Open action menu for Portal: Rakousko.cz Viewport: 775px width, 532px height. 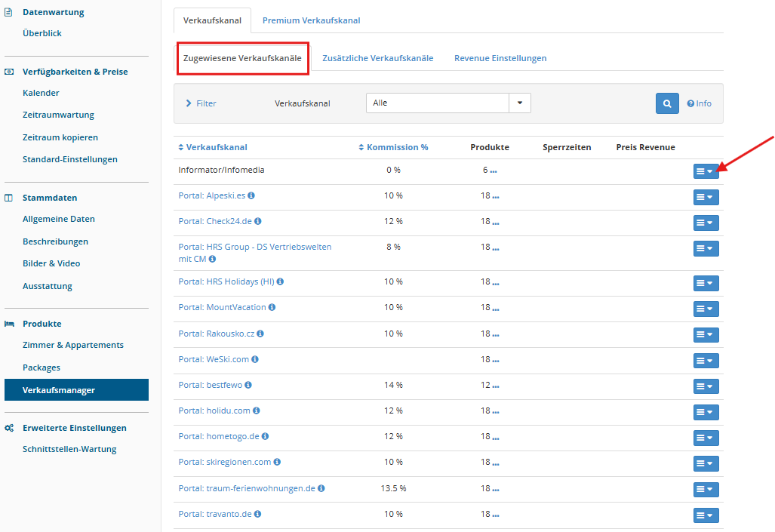(706, 334)
